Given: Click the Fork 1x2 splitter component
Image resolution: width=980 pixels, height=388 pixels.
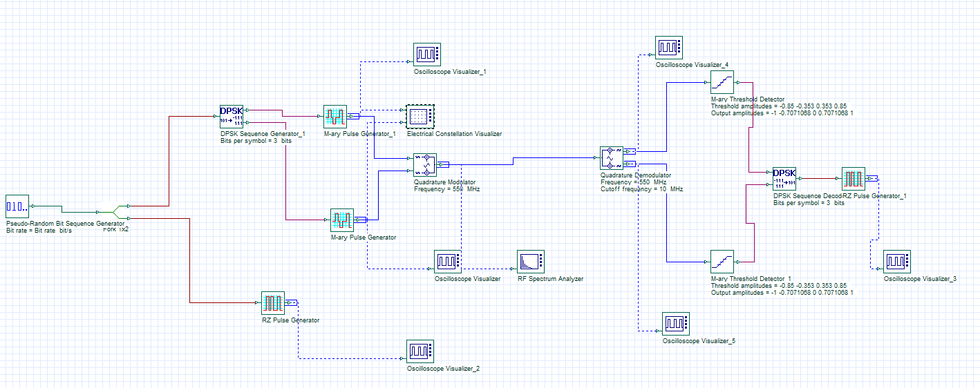Looking at the screenshot, I should [117, 210].
